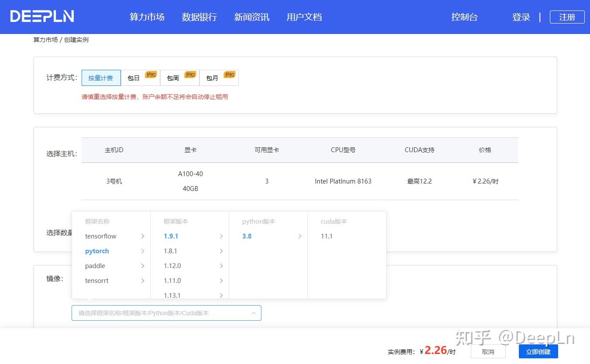The width and height of the screenshot is (590, 364).
Task: Select the 按量计费 billing option
Action: coord(101,78)
